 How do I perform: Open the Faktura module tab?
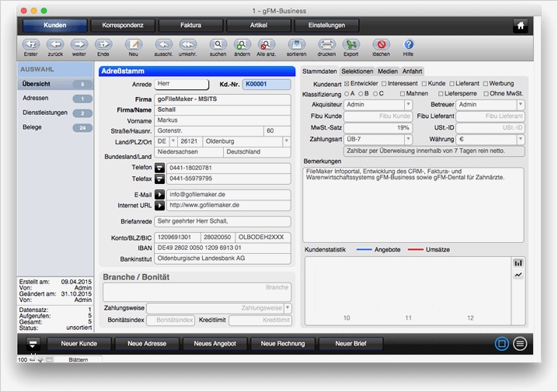191,26
